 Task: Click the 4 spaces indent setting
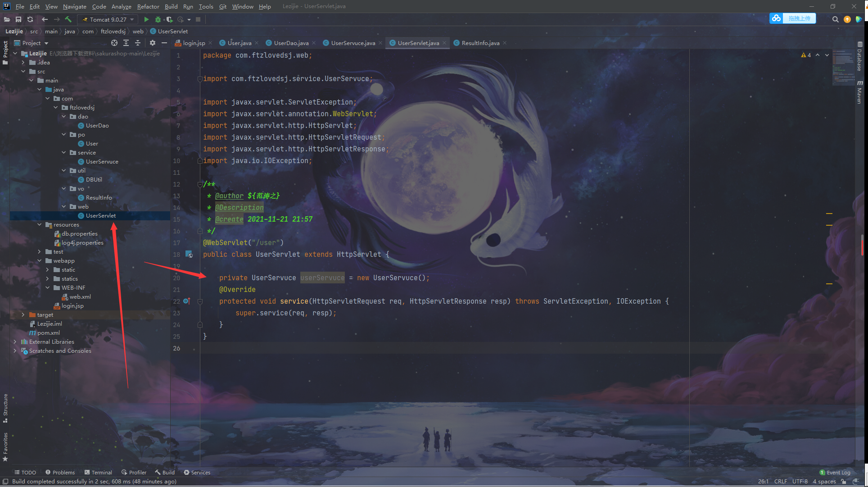pos(824,481)
